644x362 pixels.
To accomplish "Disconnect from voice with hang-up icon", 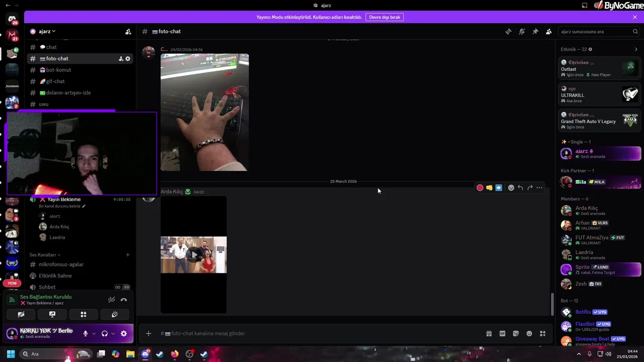I will coord(124,300).
